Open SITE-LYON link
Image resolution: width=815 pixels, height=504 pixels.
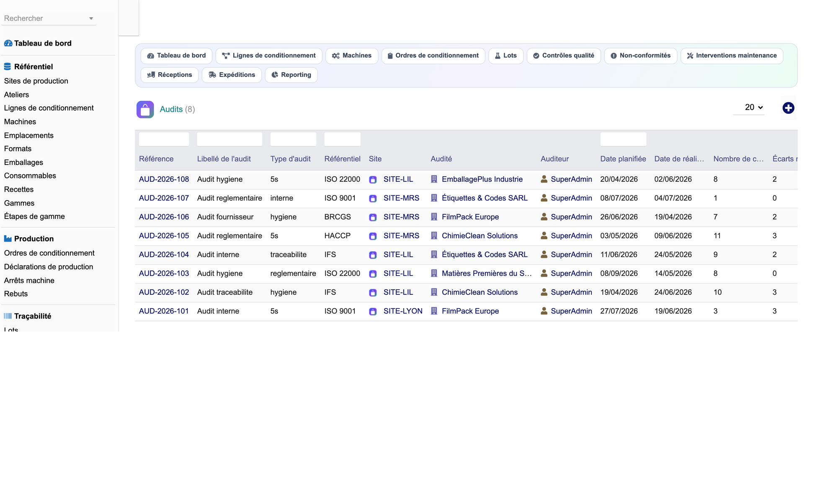coord(403,311)
